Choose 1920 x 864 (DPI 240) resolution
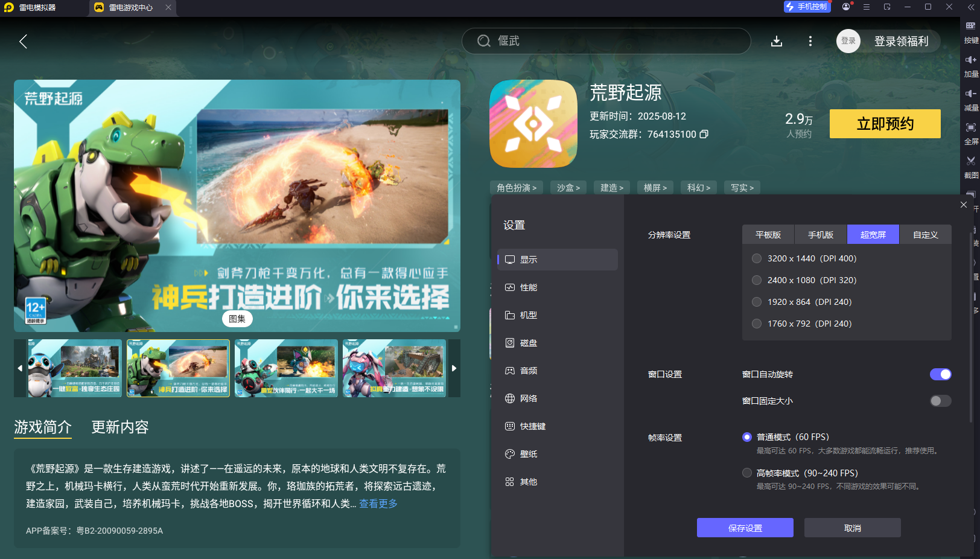The width and height of the screenshot is (980, 559). click(757, 302)
